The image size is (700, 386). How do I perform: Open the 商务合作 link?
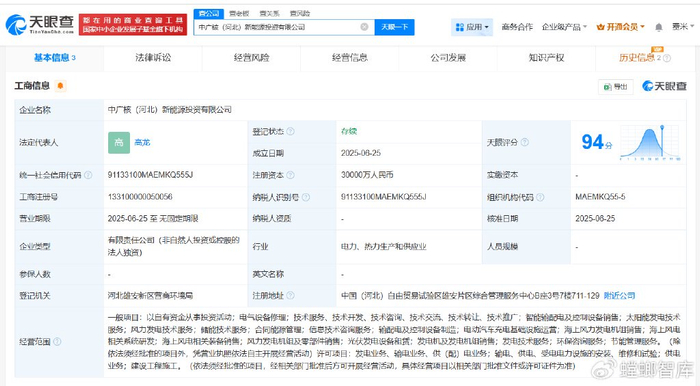(x=517, y=27)
